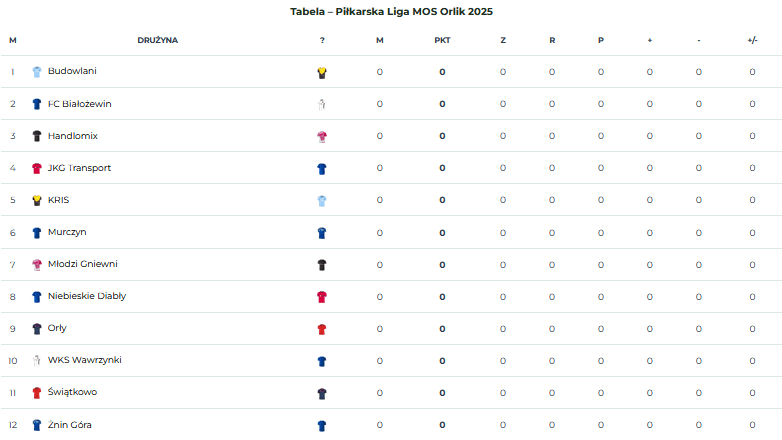Image resolution: width=782 pixels, height=440 pixels.
Task: Sort by the +/- column header
Action: (752, 41)
